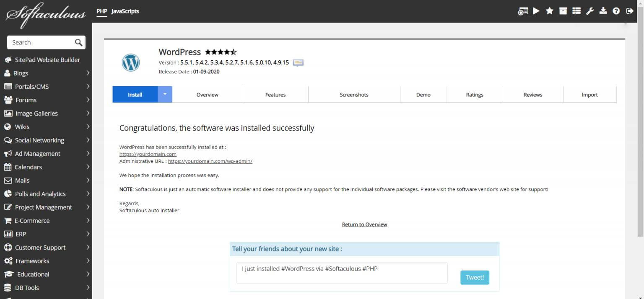Open settings via the wrench icon
This screenshot has height=299, width=644.
[590, 11]
